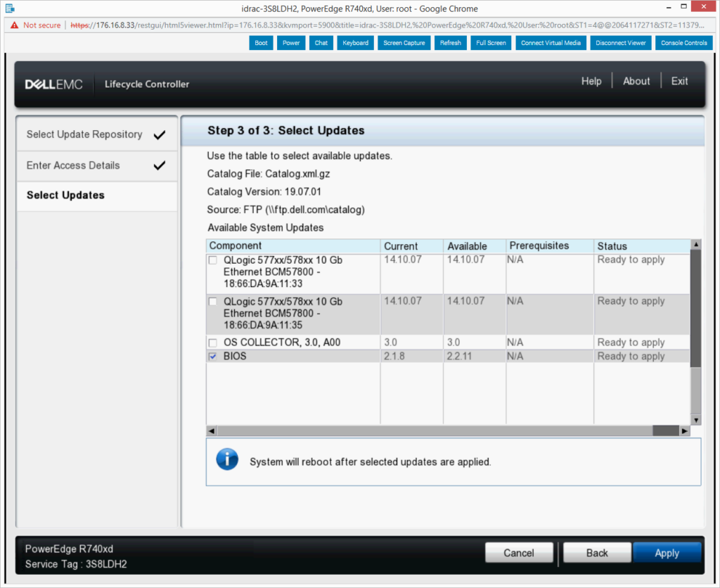Open Console Controls
Screen dimensions: 720x588
pyautogui.click(x=683, y=43)
